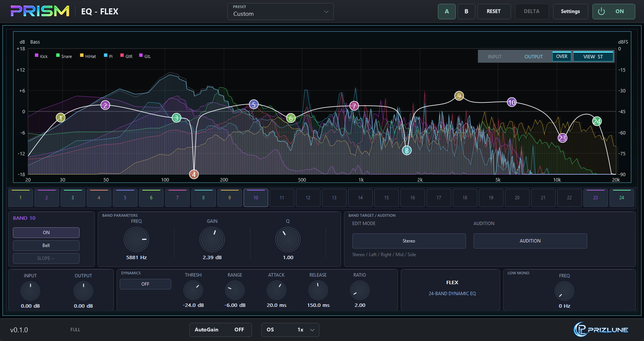Enable dynamics with the OFF toggle
Screen dimensions: 644x341
pyautogui.click(x=145, y=284)
